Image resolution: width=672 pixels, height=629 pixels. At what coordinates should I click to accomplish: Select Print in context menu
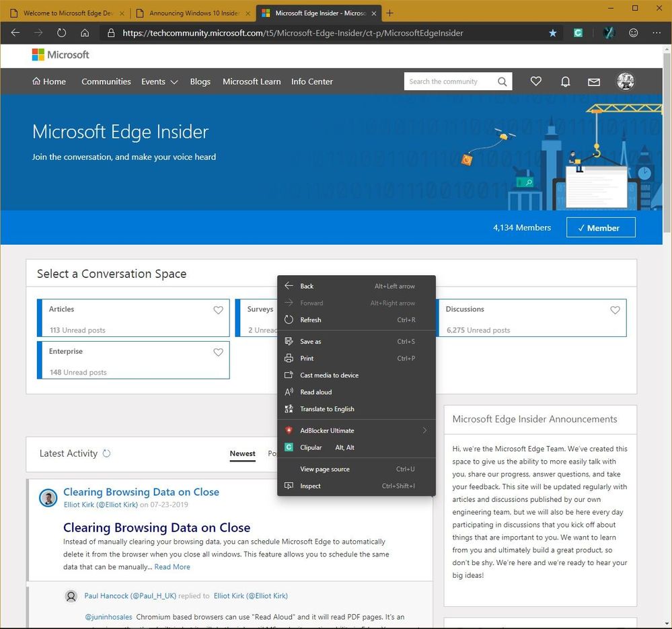pyautogui.click(x=356, y=358)
